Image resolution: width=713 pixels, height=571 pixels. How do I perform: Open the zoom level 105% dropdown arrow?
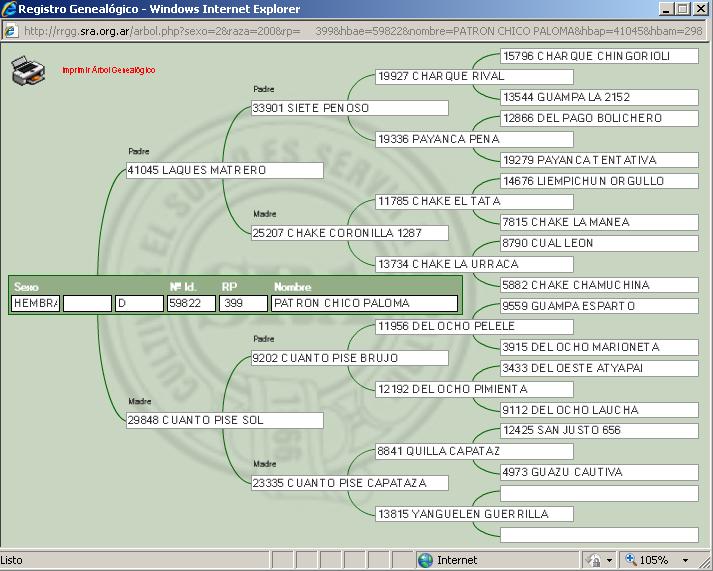pos(685,560)
